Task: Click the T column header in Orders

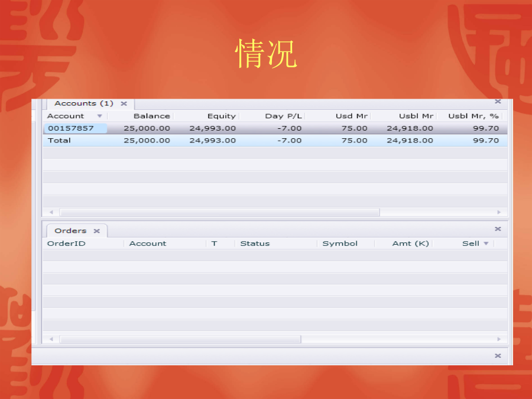Action: pos(214,244)
